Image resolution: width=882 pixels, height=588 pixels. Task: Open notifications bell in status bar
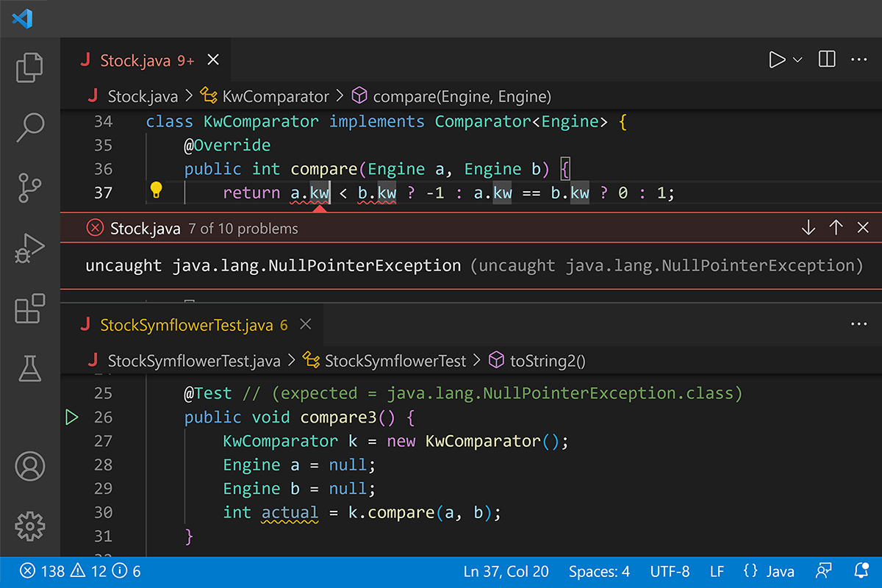[x=861, y=571]
